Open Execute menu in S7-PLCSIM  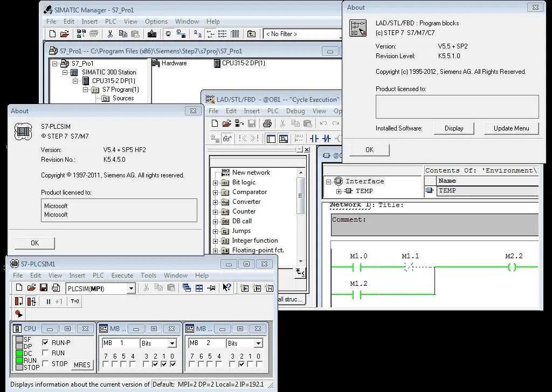coord(122,276)
